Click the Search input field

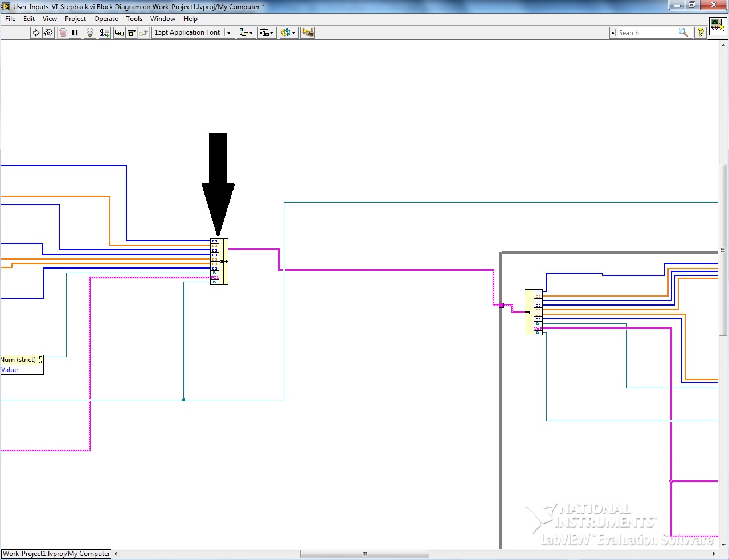coord(647,33)
